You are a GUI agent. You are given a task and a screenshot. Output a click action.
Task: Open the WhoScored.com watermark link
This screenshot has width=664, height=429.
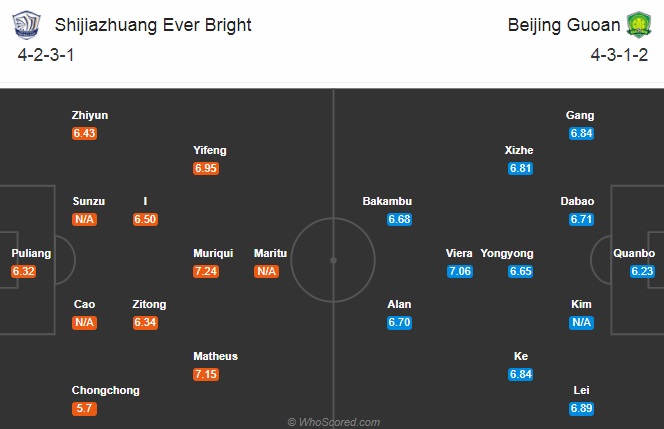pos(332,422)
